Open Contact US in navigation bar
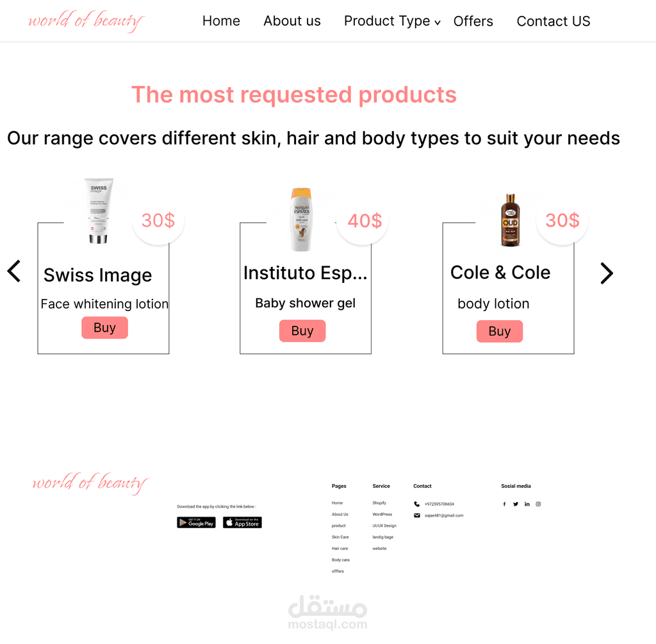This screenshot has height=644, width=656. click(553, 21)
